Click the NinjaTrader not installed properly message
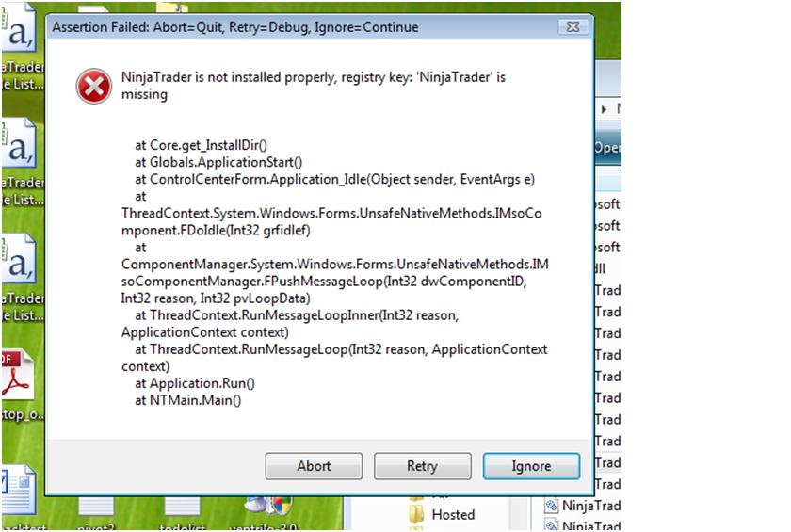Viewport: 791px width, 532px height. point(314,86)
